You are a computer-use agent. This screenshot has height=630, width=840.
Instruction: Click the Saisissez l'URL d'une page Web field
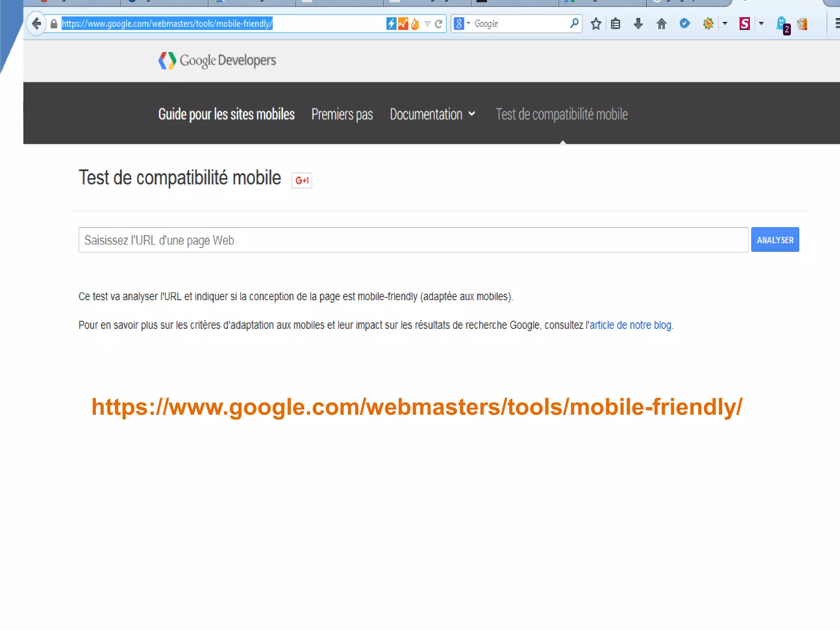[413, 240]
